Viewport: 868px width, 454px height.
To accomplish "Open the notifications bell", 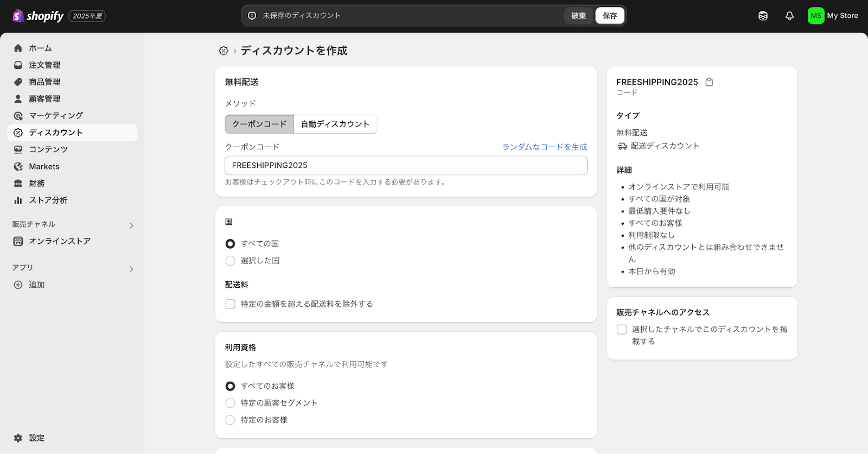I will click(x=789, y=16).
